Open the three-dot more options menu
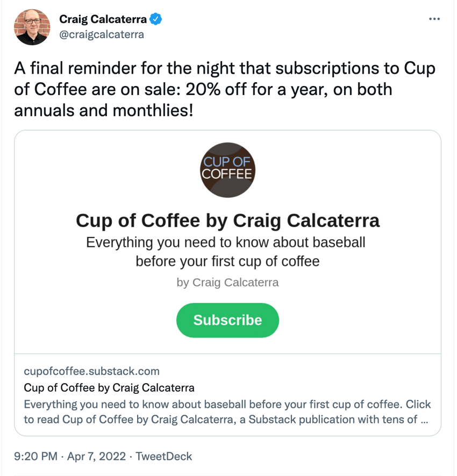Image resolution: width=457 pixels, height=476 pixels. [x=434, y=19]
